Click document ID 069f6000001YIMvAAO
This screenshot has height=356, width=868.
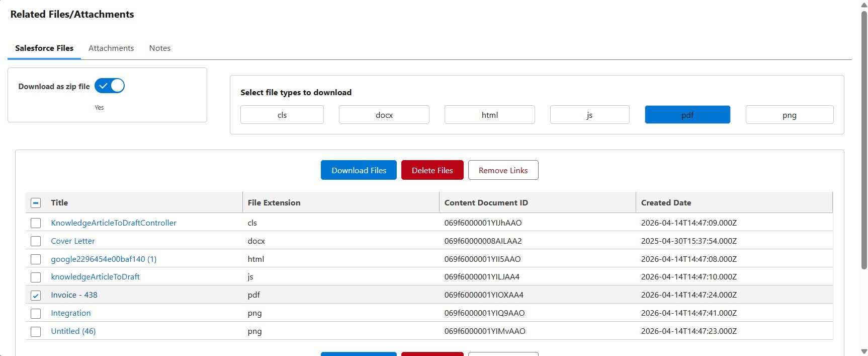coord(485,331)
